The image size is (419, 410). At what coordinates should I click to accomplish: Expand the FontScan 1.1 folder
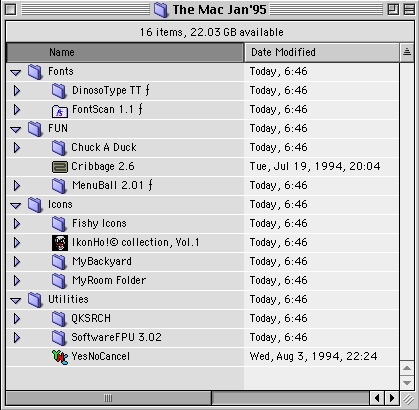pyautogui.click(x=17, y=110)
